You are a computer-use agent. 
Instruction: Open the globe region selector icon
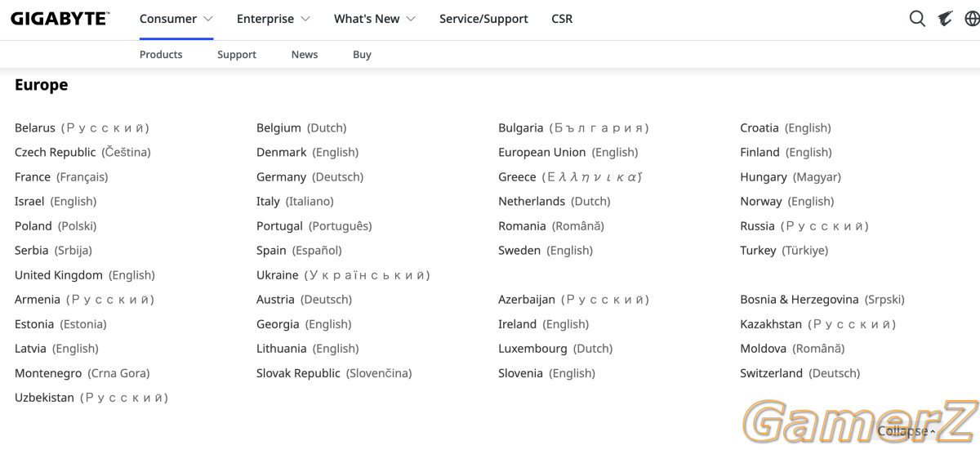(x=973, y=18)
